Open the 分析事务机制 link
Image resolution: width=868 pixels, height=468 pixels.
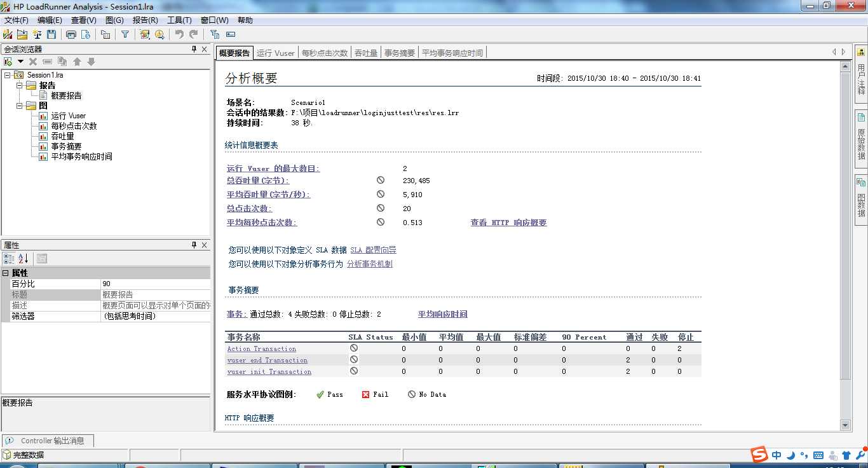(x=370, y=264)
